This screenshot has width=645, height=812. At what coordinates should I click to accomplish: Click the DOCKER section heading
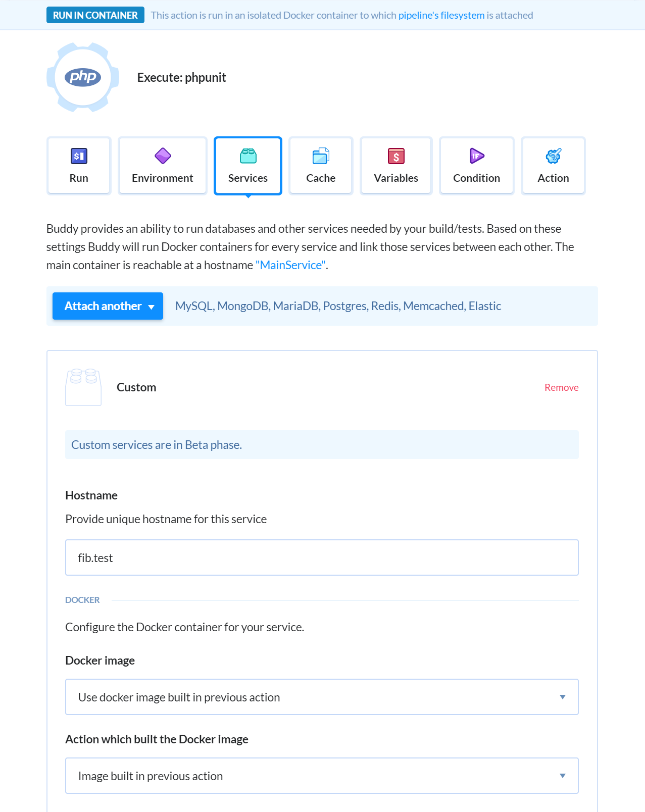click(x=82, y=600)
